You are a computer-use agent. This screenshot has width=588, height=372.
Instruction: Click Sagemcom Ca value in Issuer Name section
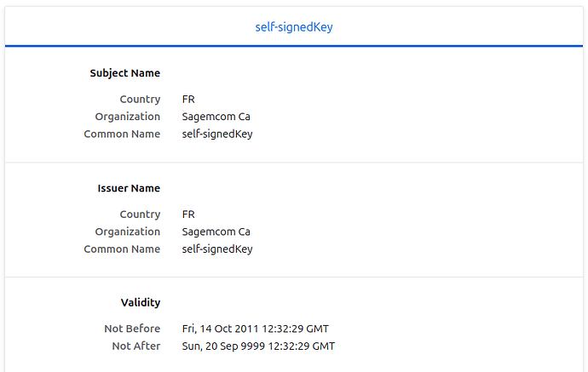(216, 232)
